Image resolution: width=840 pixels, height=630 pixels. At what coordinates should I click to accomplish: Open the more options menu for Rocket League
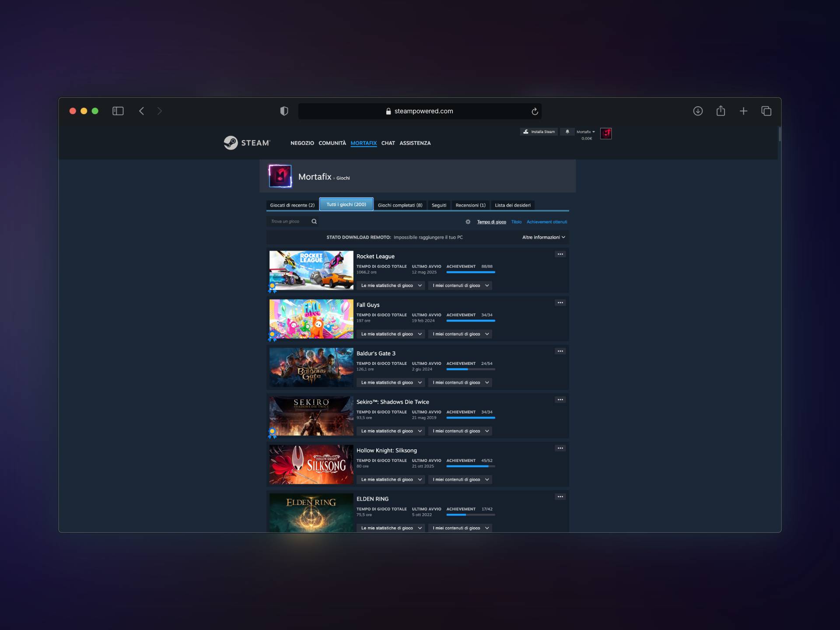coord(560,254)
